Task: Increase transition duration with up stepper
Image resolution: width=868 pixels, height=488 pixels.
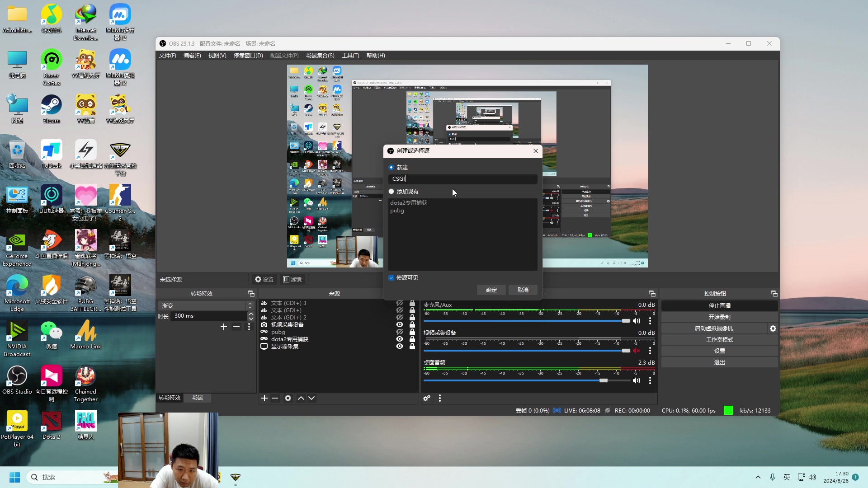Action: click(x=251, y=314)
